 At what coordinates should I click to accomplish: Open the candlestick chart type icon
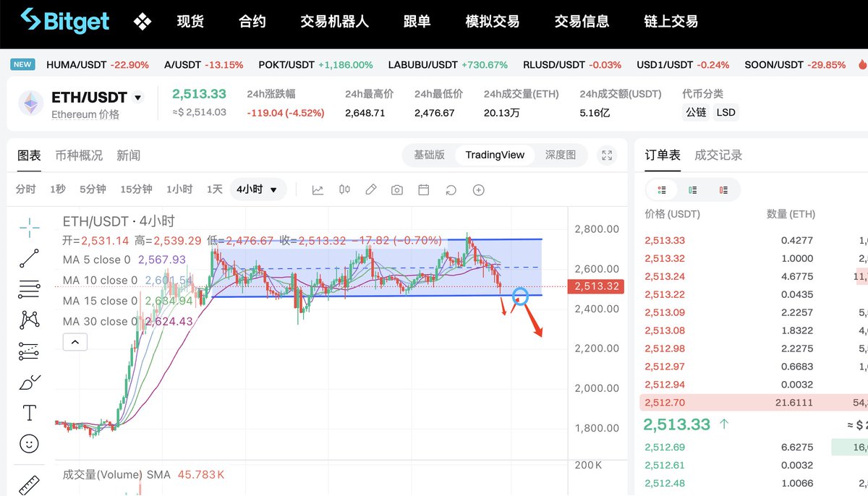tap(344, 190)
